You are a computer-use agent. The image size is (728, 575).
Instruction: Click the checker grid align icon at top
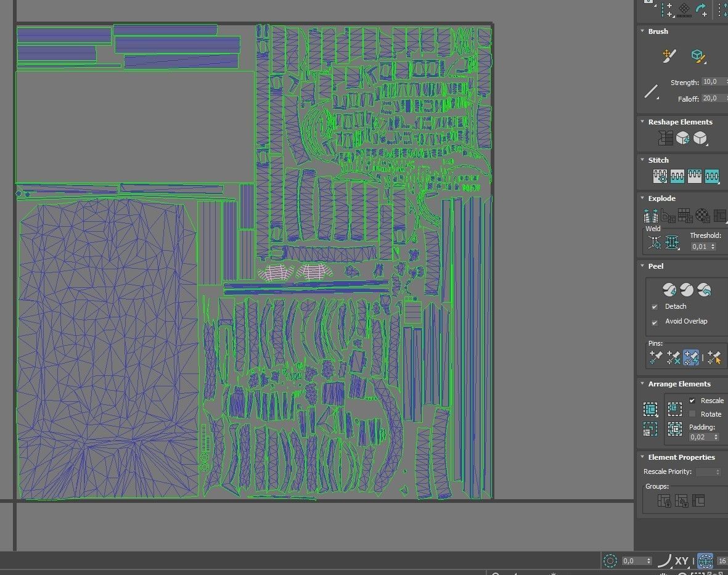click(x=684, y=9)
